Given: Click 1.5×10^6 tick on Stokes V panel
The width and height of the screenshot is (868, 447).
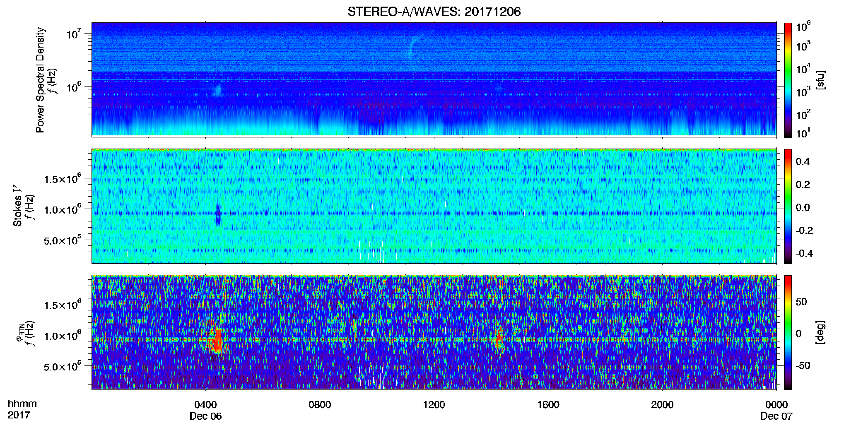Looking at the screenshot, I should [63, 178].
